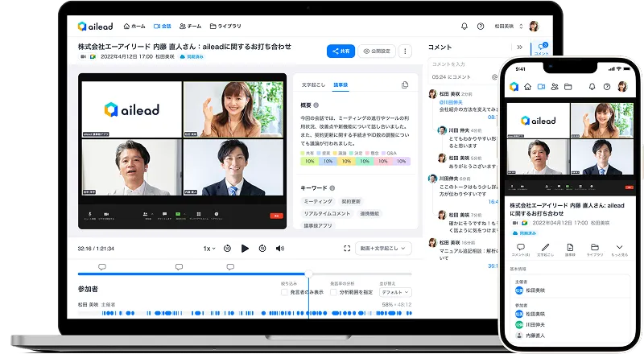644x354 pixels.
Task: Click the microphone icon in laptop meeting controls
Action: click(x=90, y=215)
